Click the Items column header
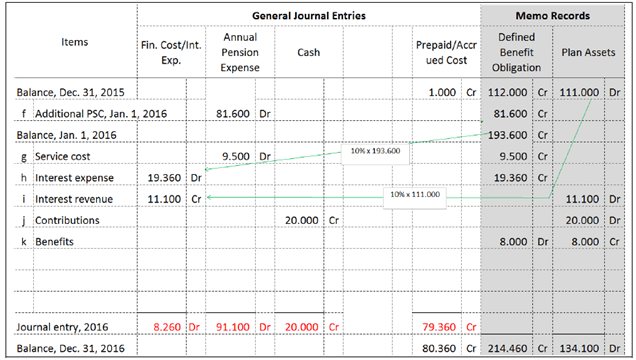Viewport: 636px width, 360px height. coord(75,42)
